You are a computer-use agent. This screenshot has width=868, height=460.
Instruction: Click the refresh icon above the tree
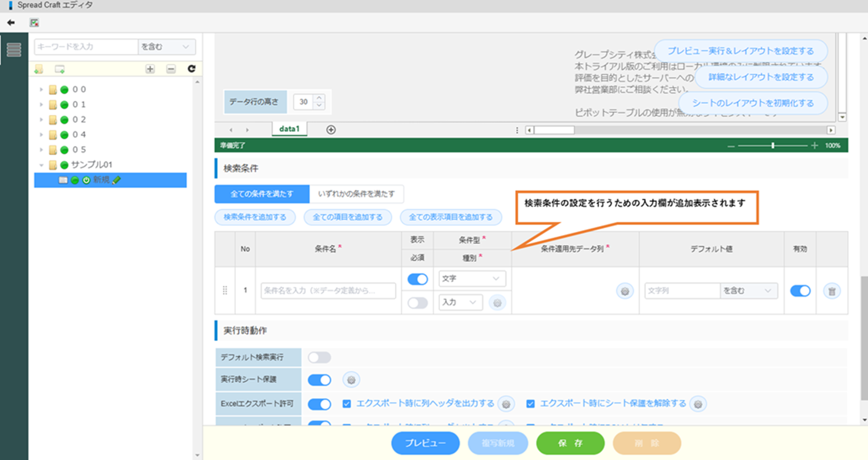click(191, 69)
